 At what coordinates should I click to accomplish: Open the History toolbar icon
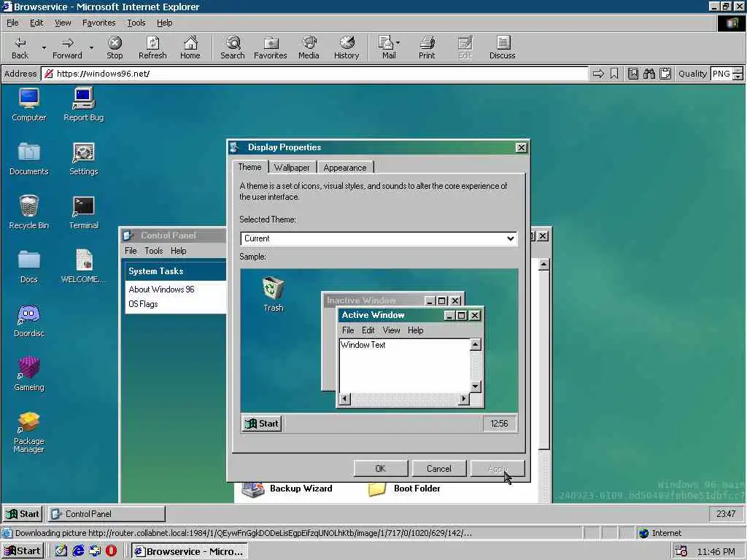pos(347,43)
